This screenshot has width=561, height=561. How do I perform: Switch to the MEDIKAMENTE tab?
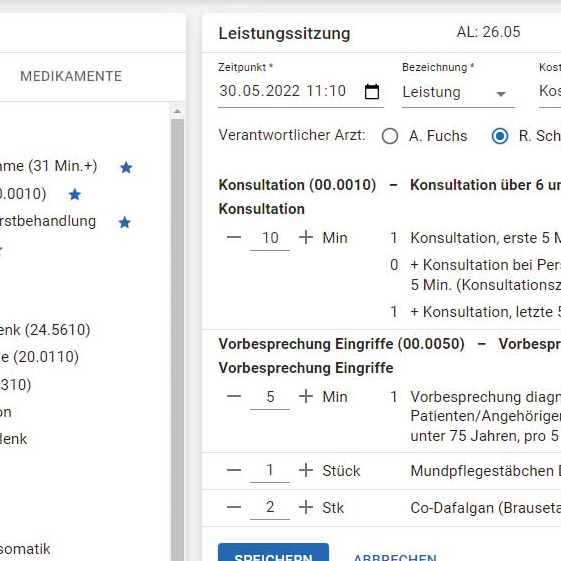71,76
